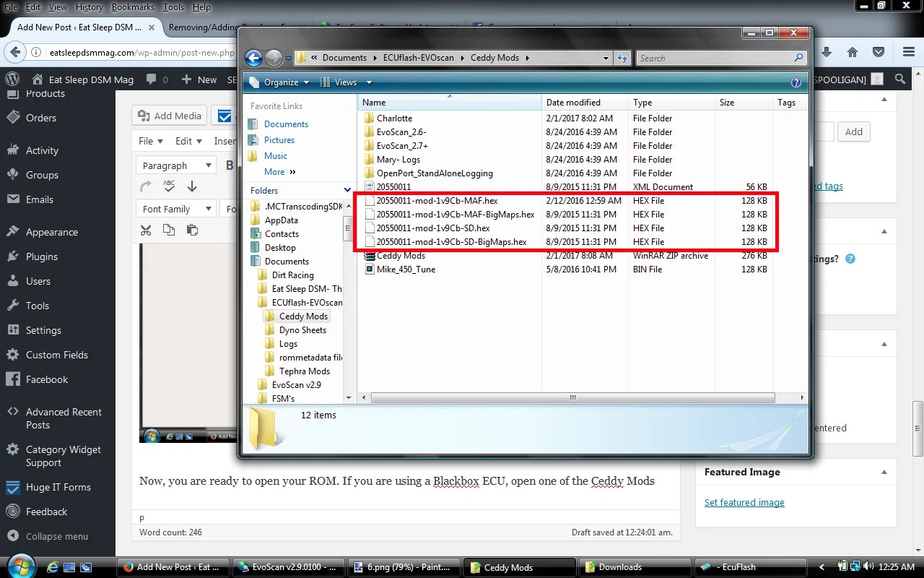Select 20550011-mod-1v9Cb-SD-BigMaps.hex file

click(451, 241)
